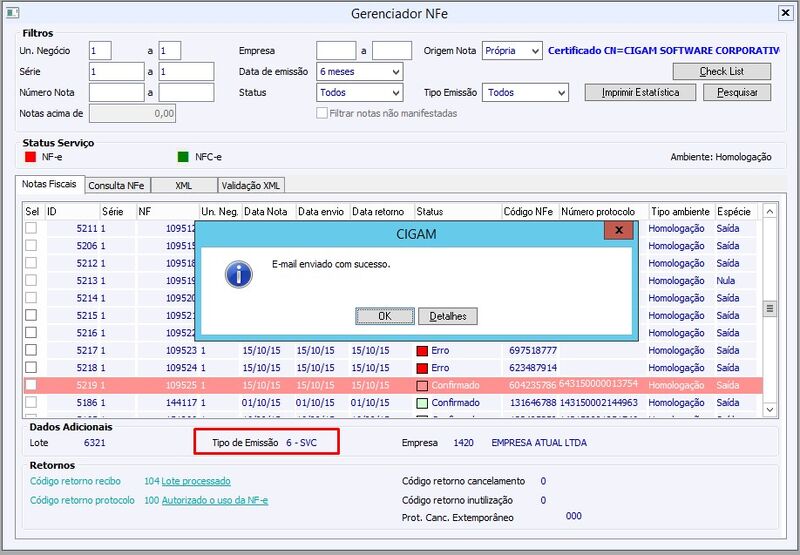Viewport: 800px width, 555px height.
Task: Select Código NFe value 697518777
Action: pos(533,351)
